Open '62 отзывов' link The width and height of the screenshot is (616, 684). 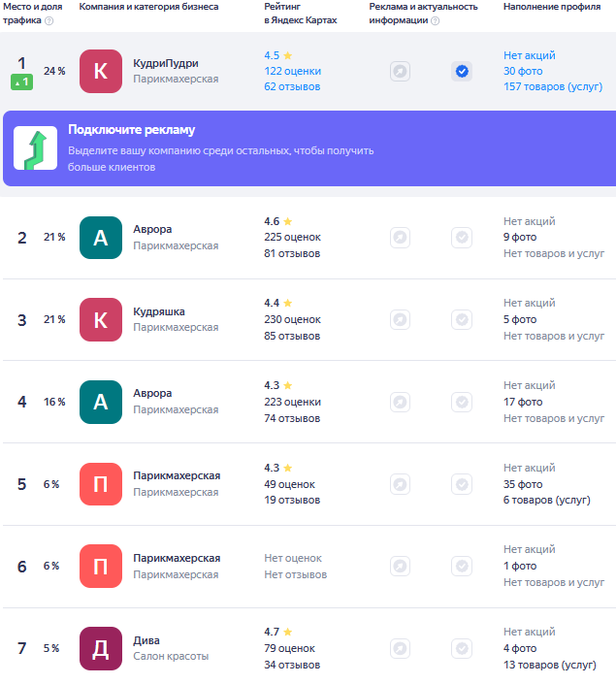tap(292, 86)
